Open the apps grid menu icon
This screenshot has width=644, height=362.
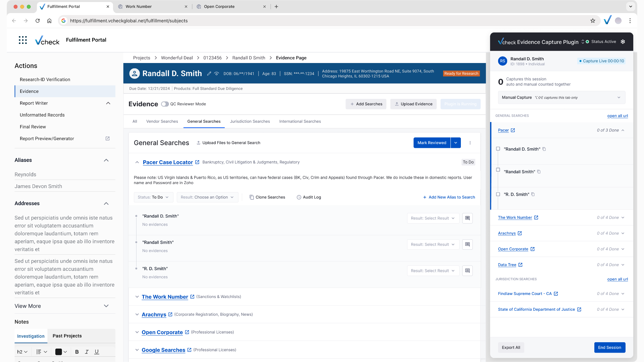[x=23, y=40]
